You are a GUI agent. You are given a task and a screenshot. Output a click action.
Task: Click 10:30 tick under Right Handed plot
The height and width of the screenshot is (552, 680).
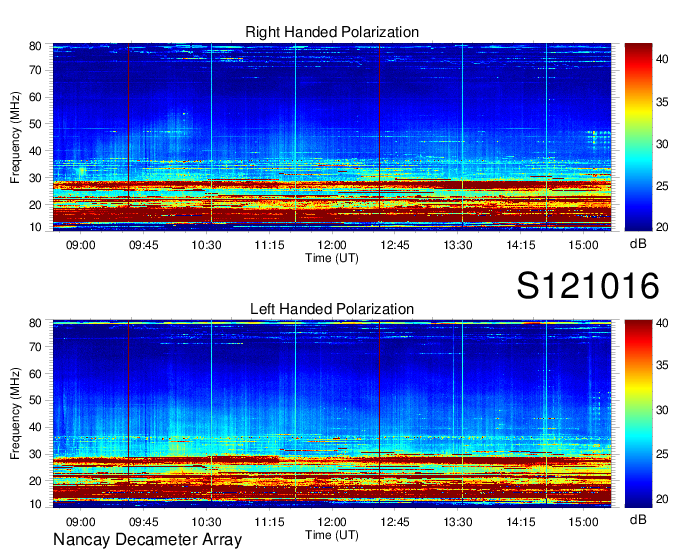(206, 245)
